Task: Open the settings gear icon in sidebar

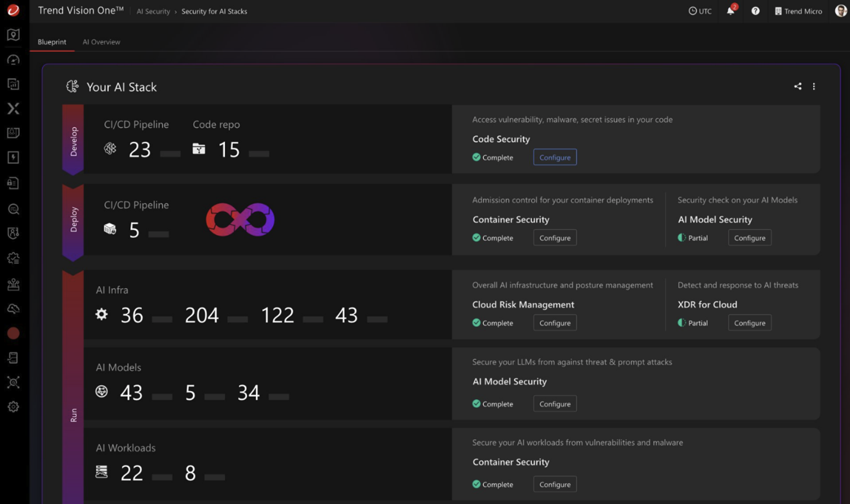Action: pyautogui.click(x=13, y=407)
